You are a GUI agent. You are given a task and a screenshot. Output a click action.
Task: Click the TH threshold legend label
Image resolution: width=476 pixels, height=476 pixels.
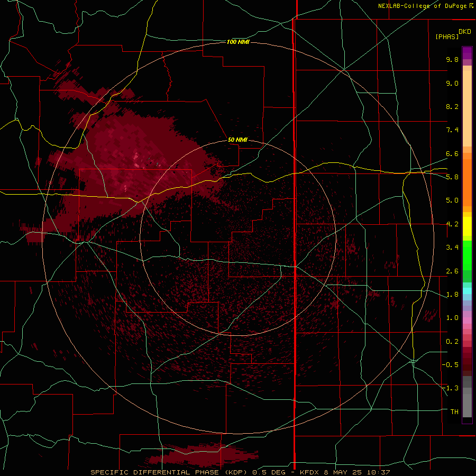[454, 412]
